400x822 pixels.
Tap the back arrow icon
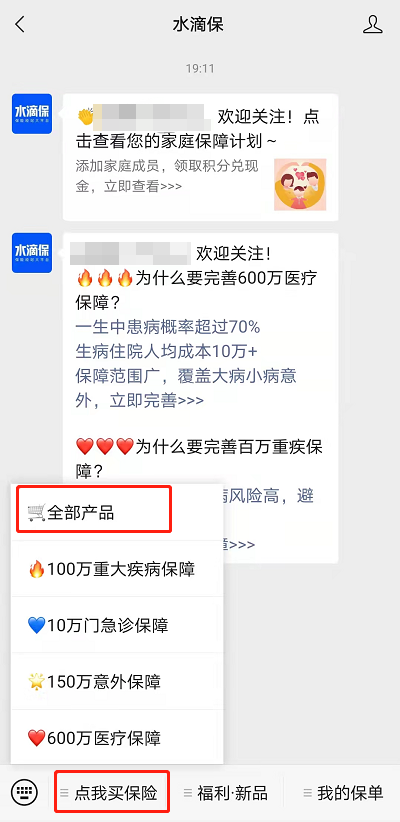20,24
